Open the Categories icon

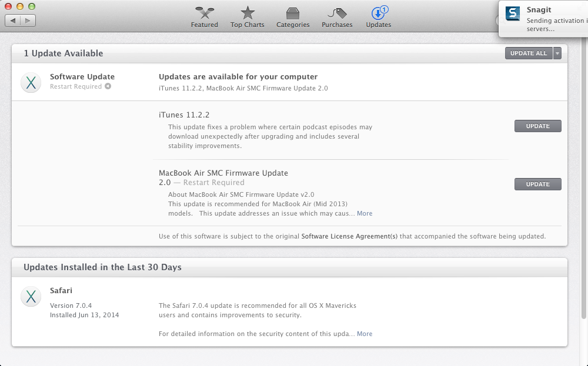[293, 13]
